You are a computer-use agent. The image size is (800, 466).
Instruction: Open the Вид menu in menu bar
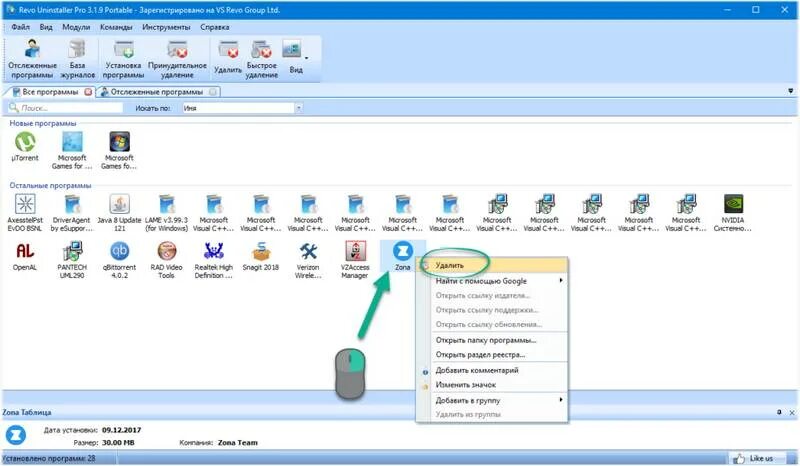46,27
